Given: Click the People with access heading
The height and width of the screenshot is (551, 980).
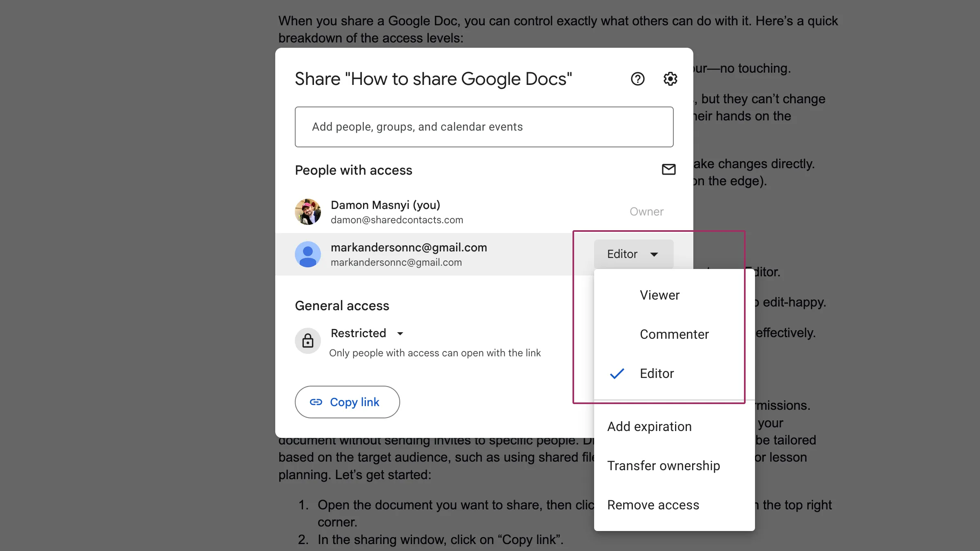Looking at the screenshot, I should click(x=354, y=170).
